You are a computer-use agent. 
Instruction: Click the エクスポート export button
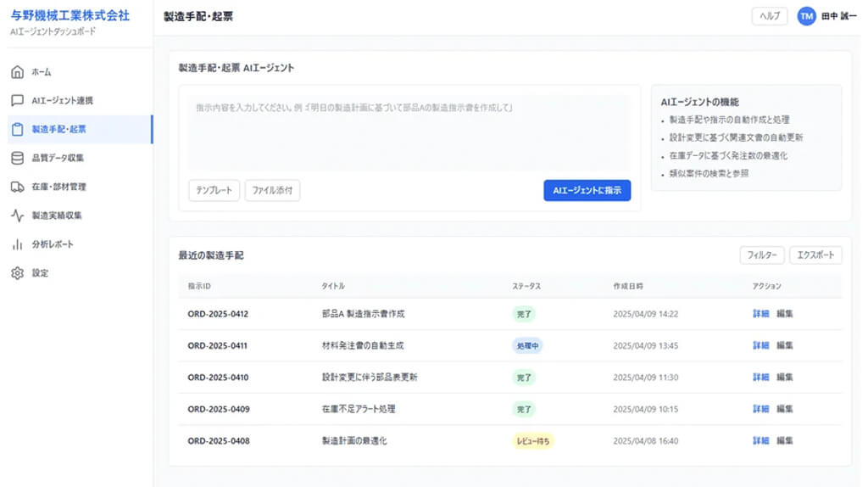pyautogui.click(x=815, y=255)
